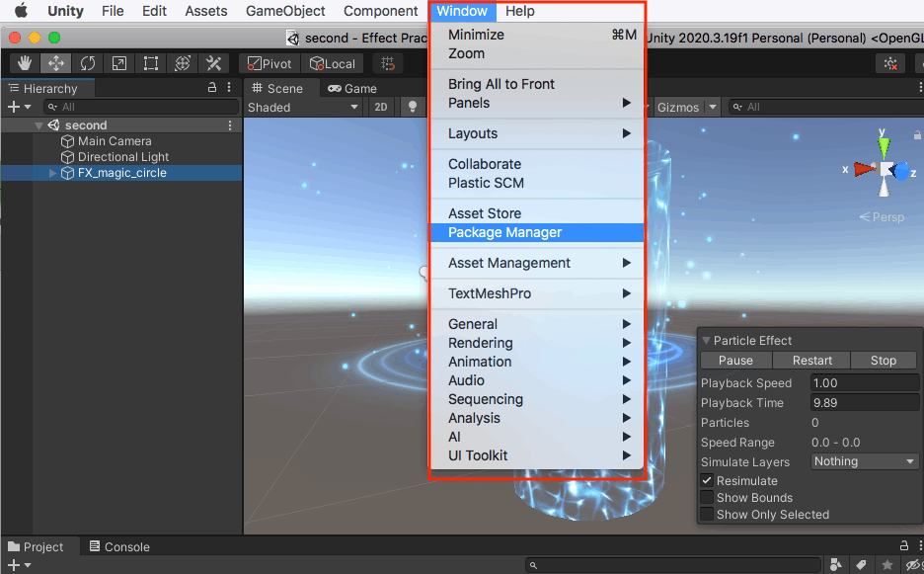Click the blue Z axis gizmo

900,171
